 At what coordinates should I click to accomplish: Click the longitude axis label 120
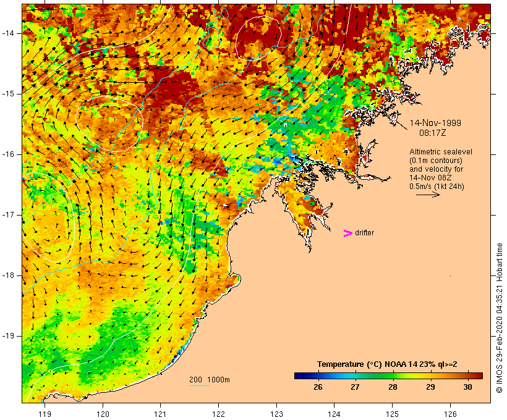tap(103, 414)
